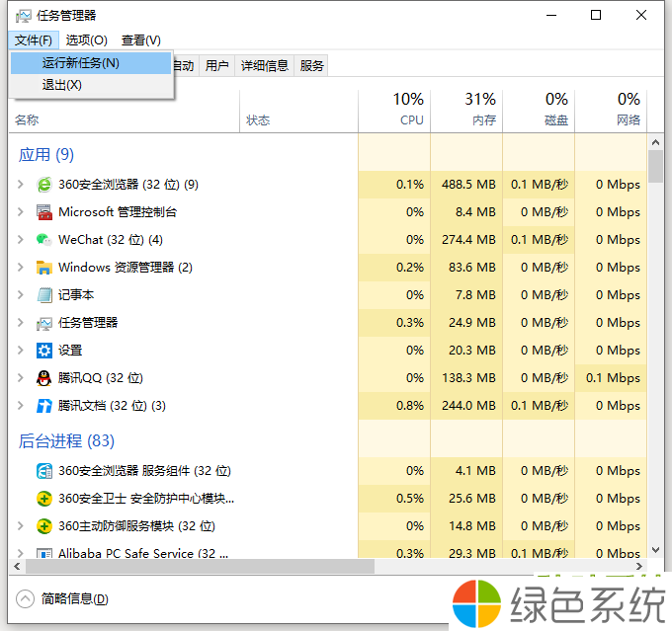Expand the 记事本 process row

click(20, 295)
